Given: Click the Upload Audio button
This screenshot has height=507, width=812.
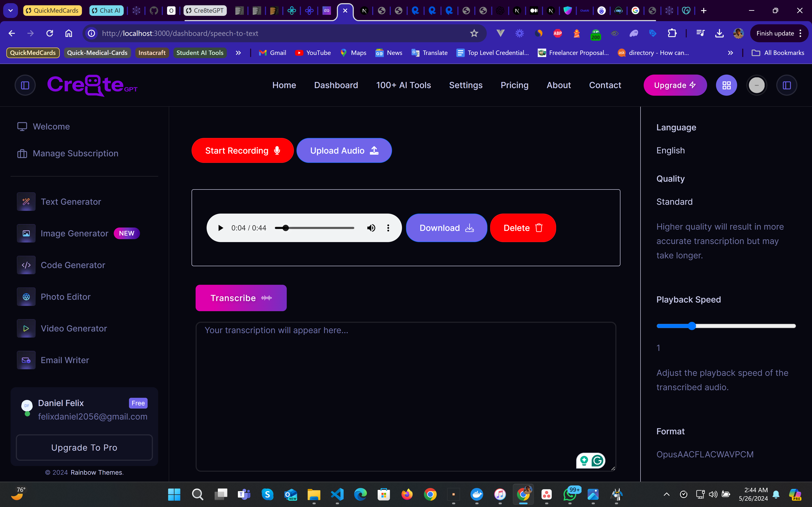Looking at the screenshot, I should tap(344, 151).
